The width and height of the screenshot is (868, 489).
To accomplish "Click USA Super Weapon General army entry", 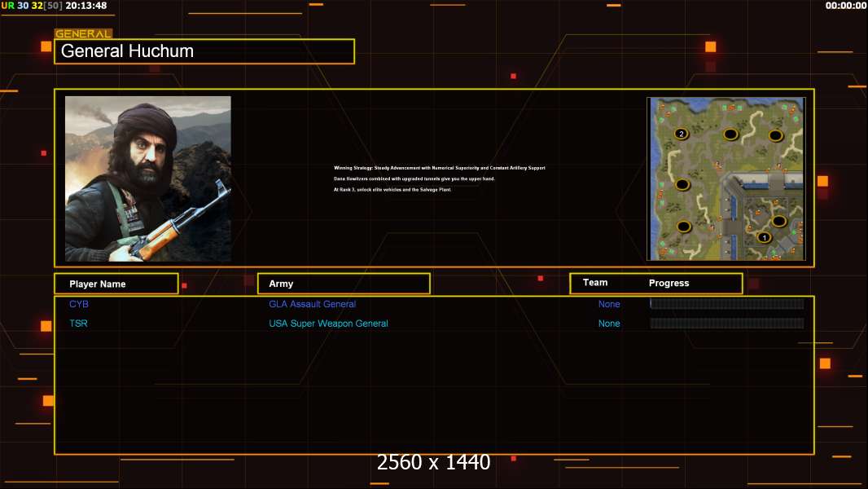I will pos(328,324).
